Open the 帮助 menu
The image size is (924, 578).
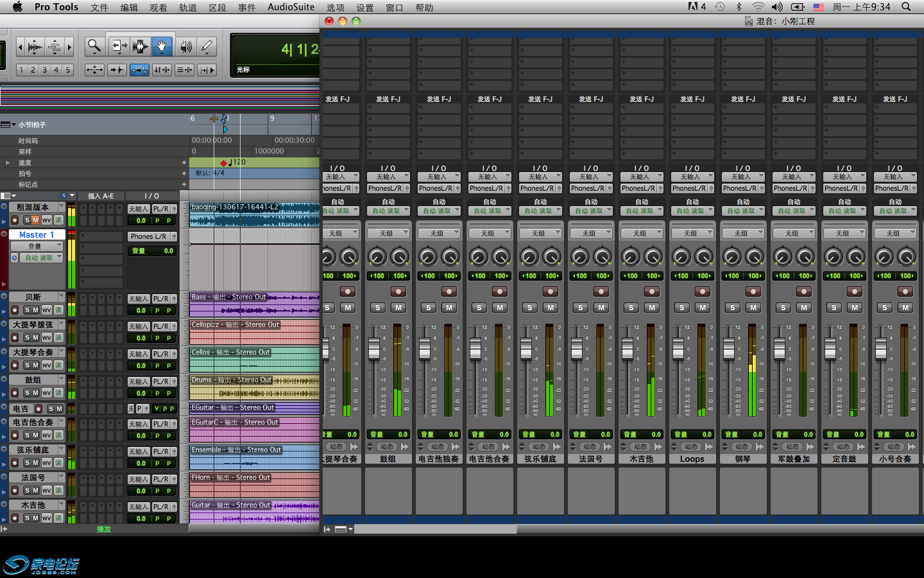pos(424,7)
